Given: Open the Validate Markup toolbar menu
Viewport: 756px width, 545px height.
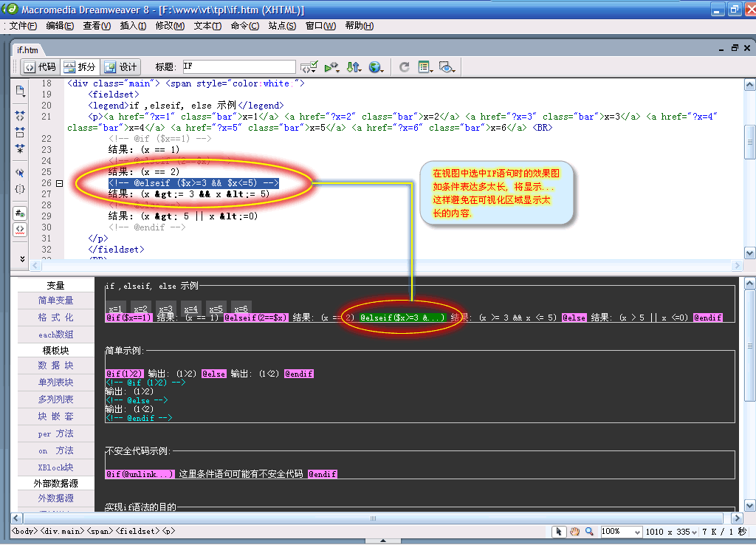Looking at the screenshot, I should pos(331,67).
